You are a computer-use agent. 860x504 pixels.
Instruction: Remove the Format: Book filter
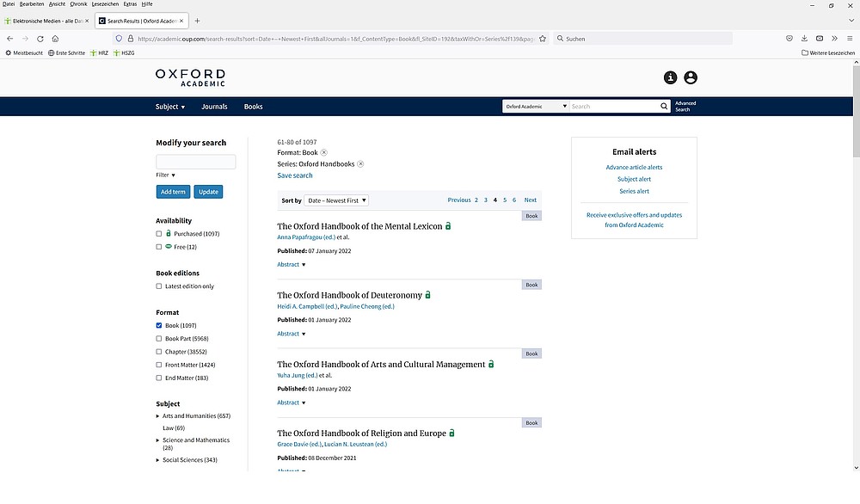324,152
